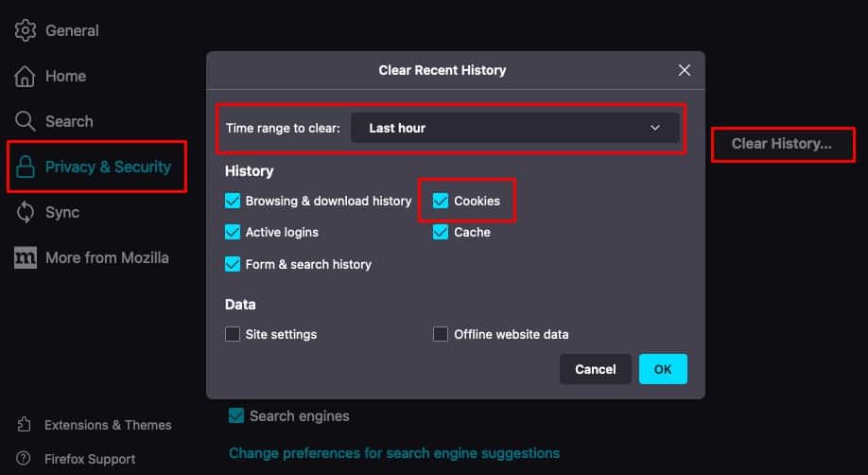Confirm clearing history with OK
The height and width of the screenshot is (475, 868).
pyautogui.click(x=663, y=369)
